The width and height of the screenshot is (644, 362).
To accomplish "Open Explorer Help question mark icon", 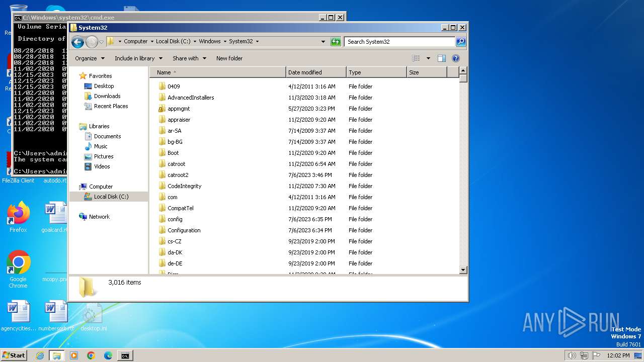I will click(x=456, y=58).
